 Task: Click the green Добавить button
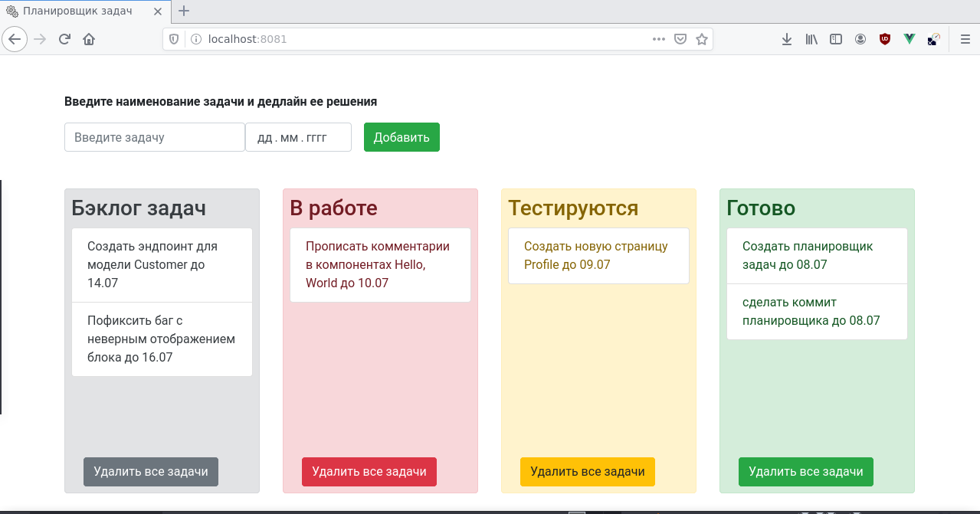tap(402, 136)
